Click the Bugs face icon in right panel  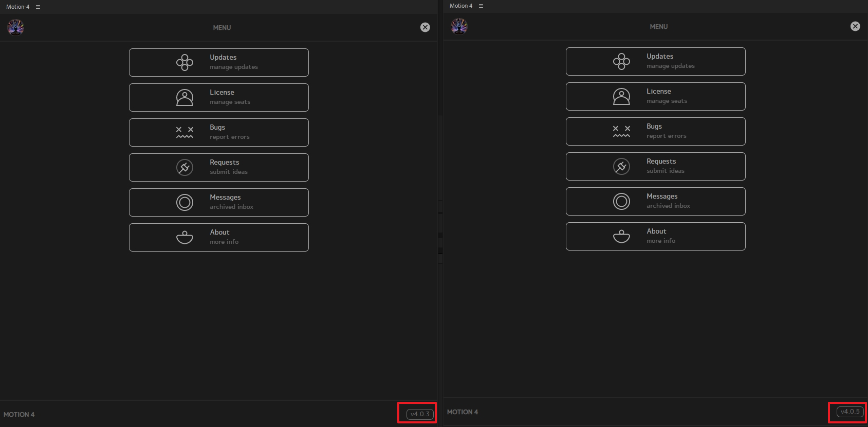point(621,131)
